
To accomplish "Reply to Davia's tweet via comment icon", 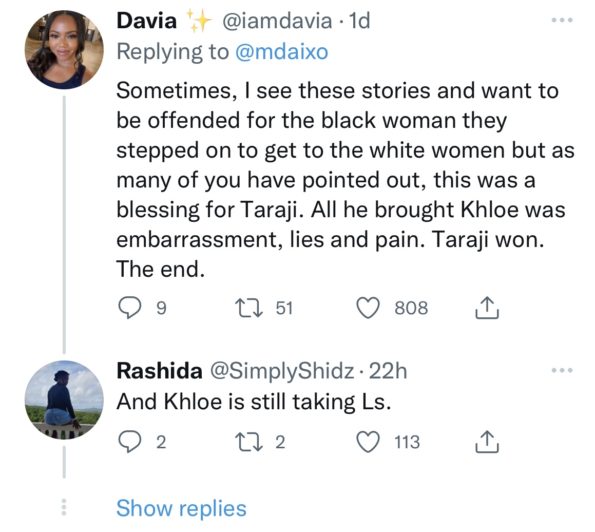I will [129, 307].
